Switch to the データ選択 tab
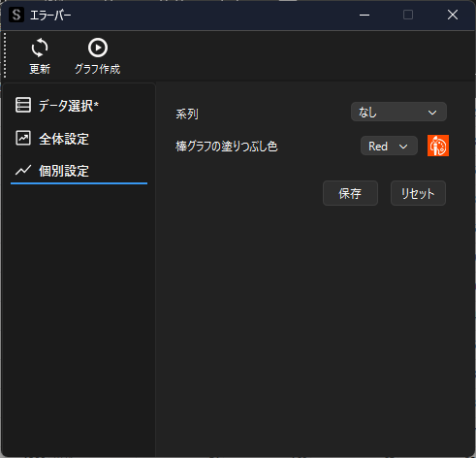Image resolution: width=476 pixels, height=458 pixels. pos(79,106)
